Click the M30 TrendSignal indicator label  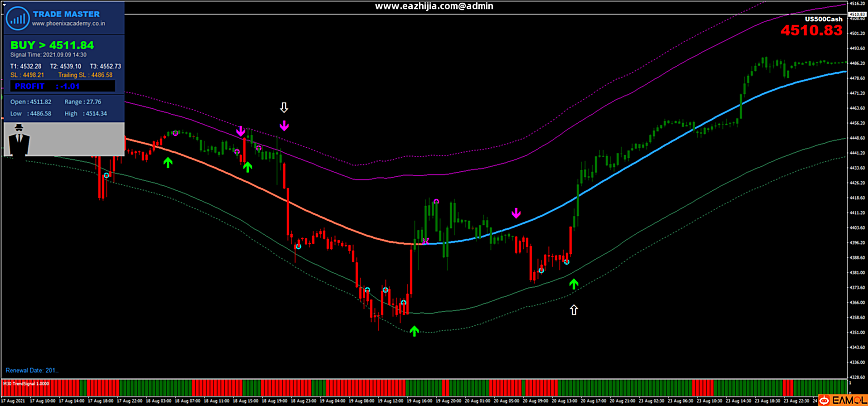pyautogui.click(x=26, y=384)
